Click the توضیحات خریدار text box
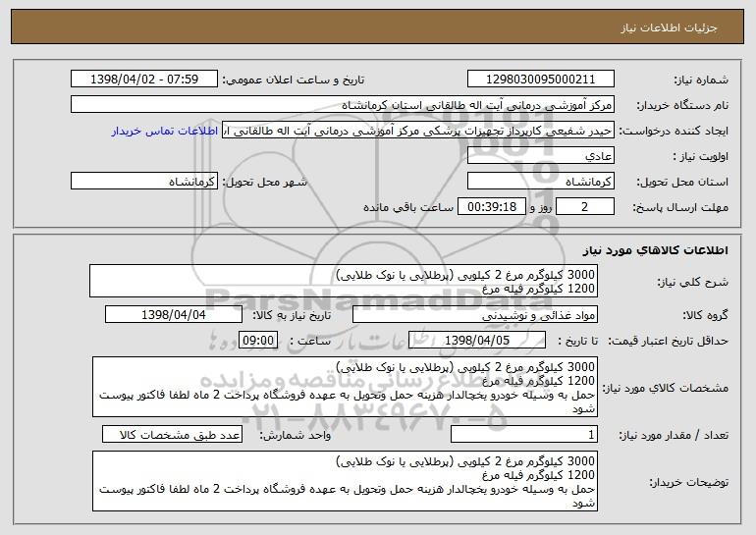 pos(345,481)
